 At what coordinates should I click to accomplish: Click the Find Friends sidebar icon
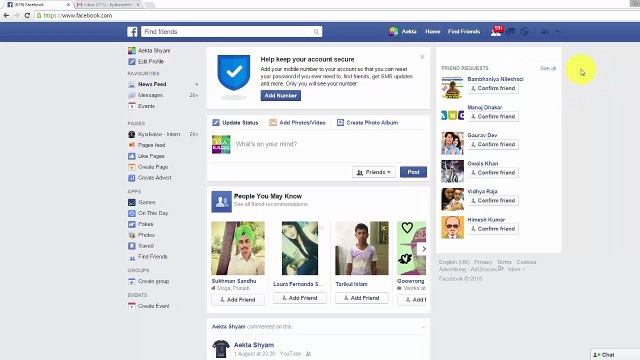click(131, 257)
